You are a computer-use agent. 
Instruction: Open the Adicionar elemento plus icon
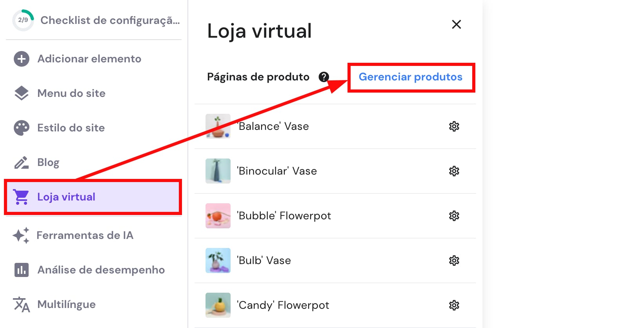[21, 59]
